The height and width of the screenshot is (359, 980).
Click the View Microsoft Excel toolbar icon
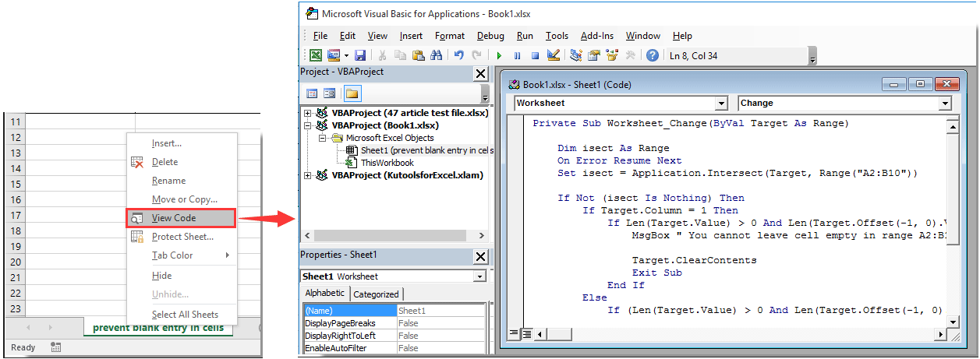tap(316, 55)
